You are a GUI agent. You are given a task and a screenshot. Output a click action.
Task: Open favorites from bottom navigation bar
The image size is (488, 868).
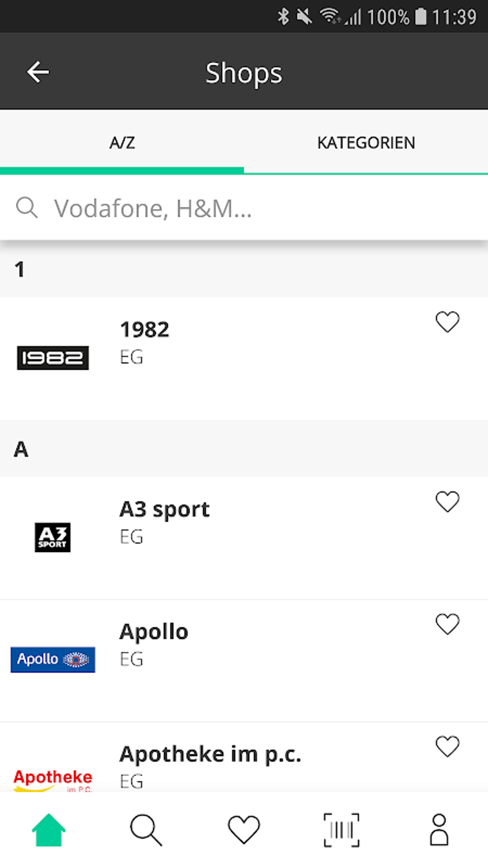pyautogui.click(x=244, y=830)
